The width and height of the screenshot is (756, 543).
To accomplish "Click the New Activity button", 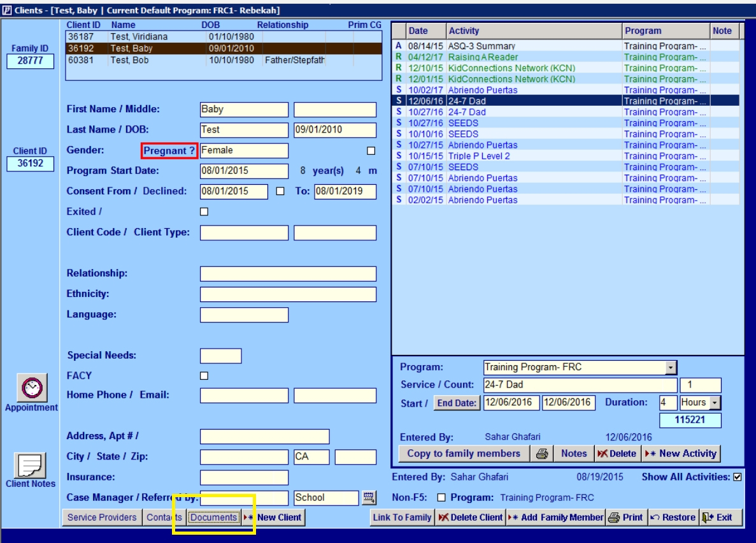I will pos(681,454).
